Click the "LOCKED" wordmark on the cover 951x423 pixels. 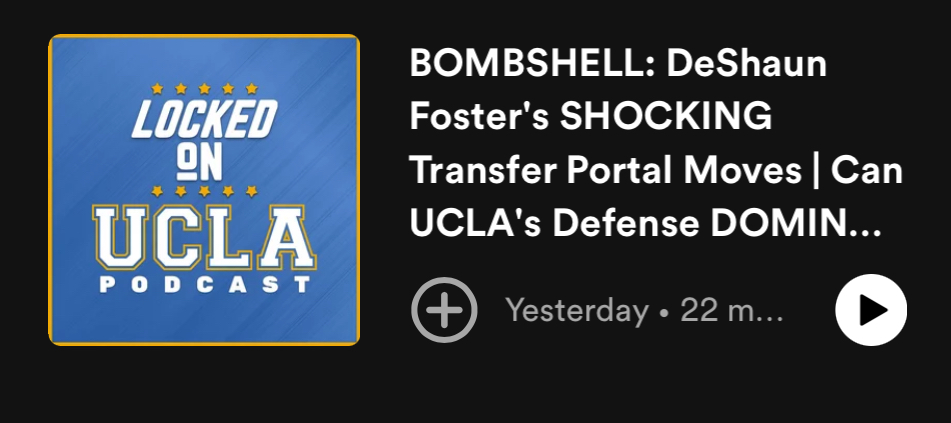(204, 120)
